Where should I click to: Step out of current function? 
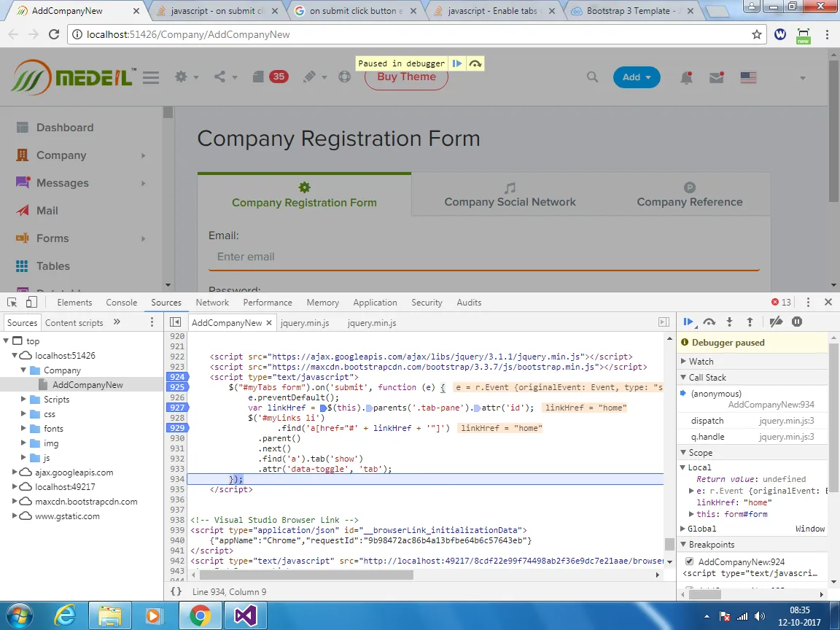(750, 322)
